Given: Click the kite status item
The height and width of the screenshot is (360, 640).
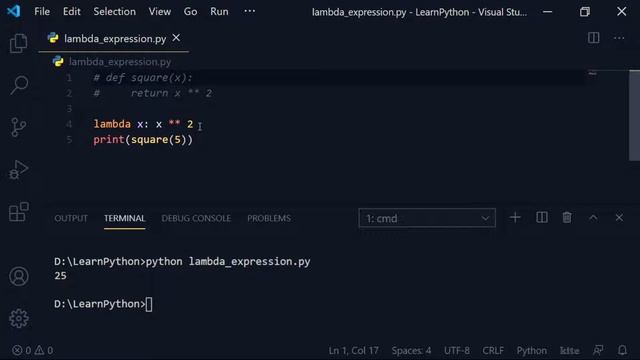Looking at the screenshot, I should (569, 350).
